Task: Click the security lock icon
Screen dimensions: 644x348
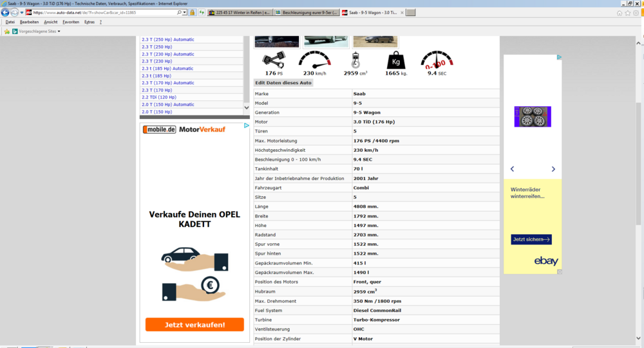Action: tap(192, 13)
